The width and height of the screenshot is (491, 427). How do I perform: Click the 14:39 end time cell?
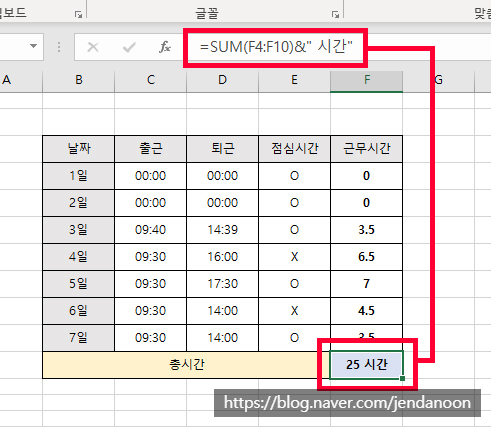(223, 230)
